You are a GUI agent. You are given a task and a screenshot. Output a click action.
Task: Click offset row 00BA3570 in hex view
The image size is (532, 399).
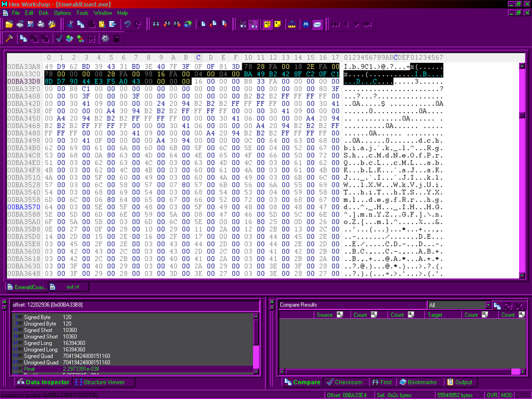(24, 207)
